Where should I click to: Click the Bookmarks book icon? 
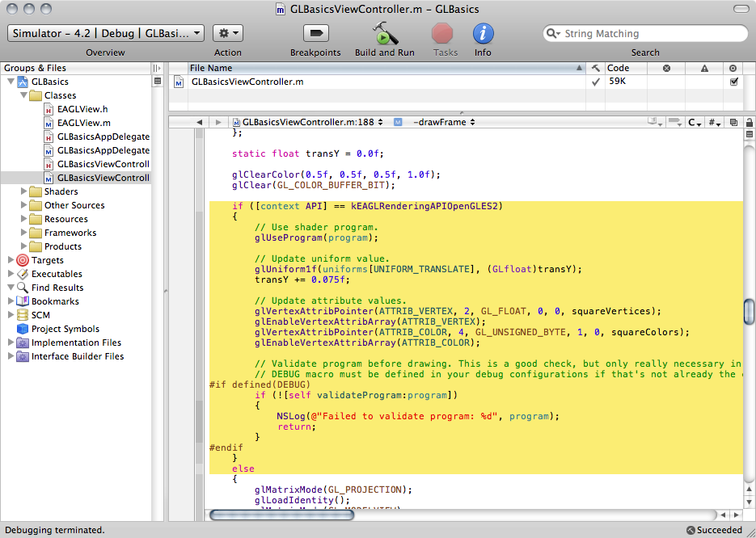[23, 301]
